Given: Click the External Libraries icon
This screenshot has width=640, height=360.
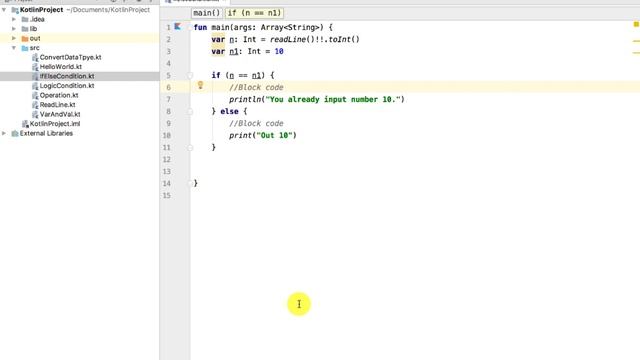Looking at the screenshot, I should (15, 133).
